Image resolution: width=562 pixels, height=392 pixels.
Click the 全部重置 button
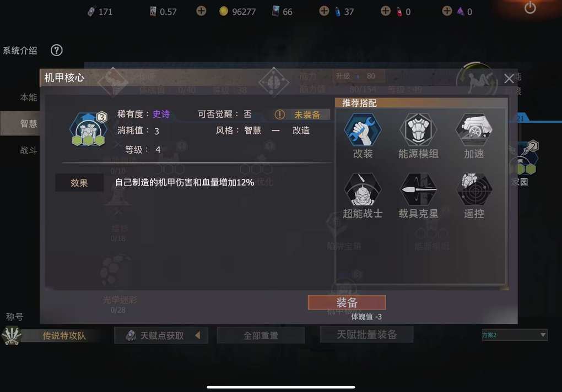261,335
